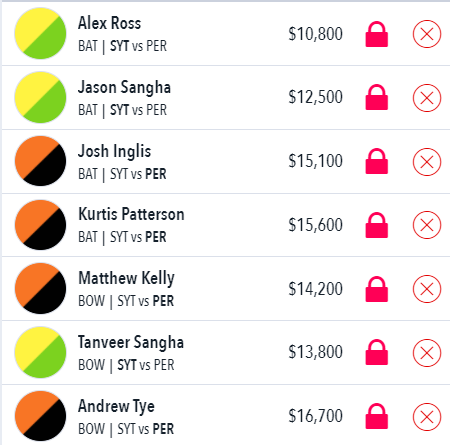450x445 pixels.
Task: Remove Andrew Tye from lineup
Action: coord(427,417)
